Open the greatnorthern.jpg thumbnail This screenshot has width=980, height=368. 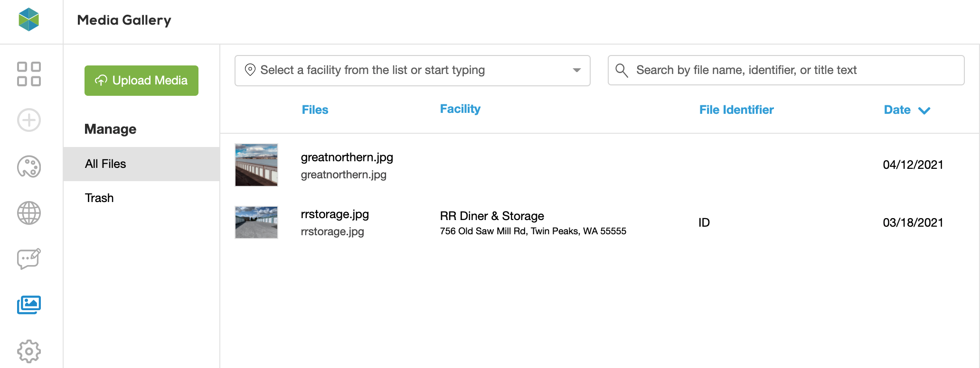[256, 165]
